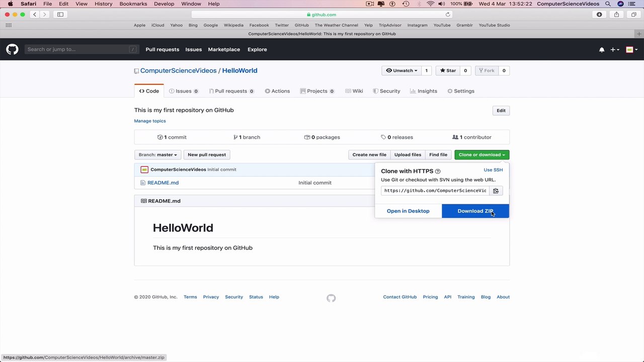Screen dimensions: 644x362
Task: Open the Apple menu
Action: 10,4
